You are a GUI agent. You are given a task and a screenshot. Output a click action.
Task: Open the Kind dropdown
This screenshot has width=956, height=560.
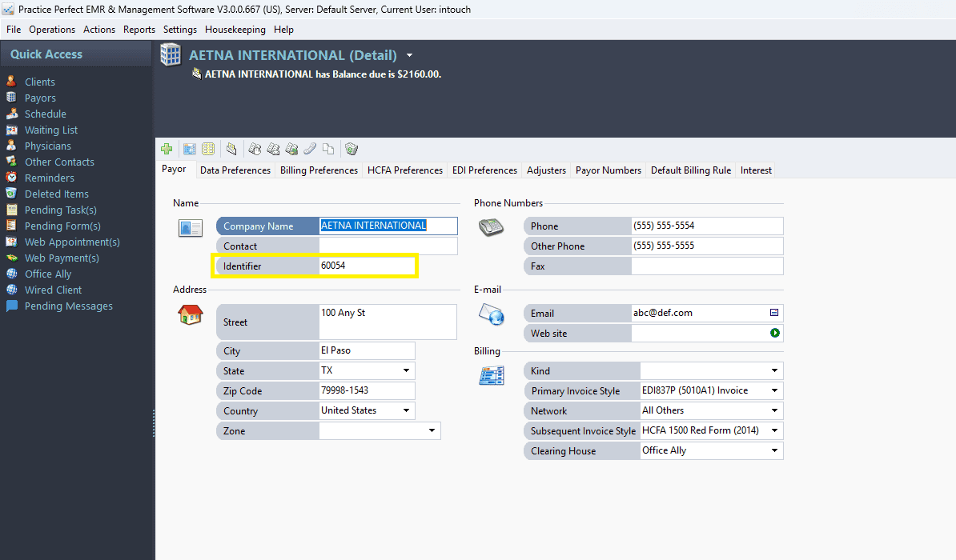tap(774, 370)
